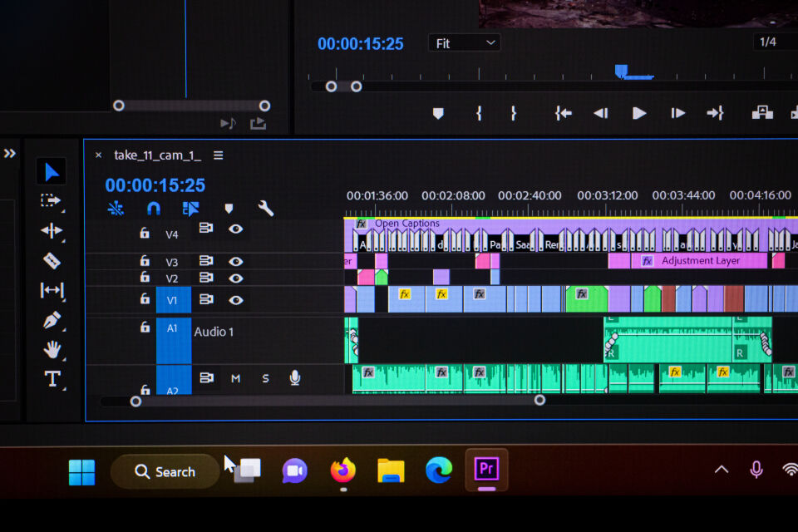Select the Ripple Edit tool
This screenshot has height=532, width=798.
(x=52, y=231)
